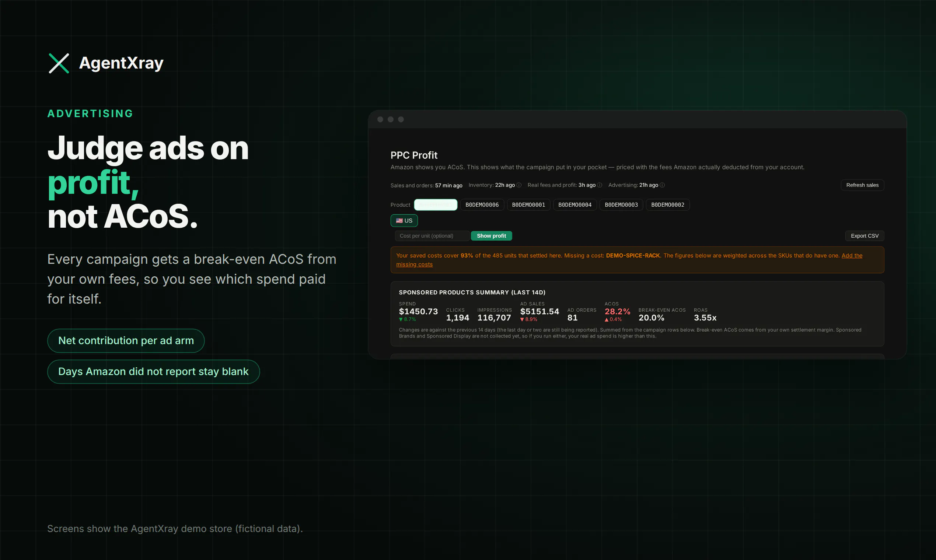Click the spend change indicator 8.7%
This screenshot has width=936, height=560.
(x=408, y=320)
